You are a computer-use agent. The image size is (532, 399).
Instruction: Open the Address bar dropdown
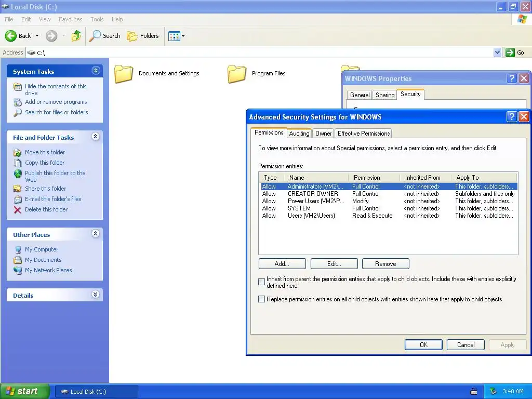click(x=497, y=52)
